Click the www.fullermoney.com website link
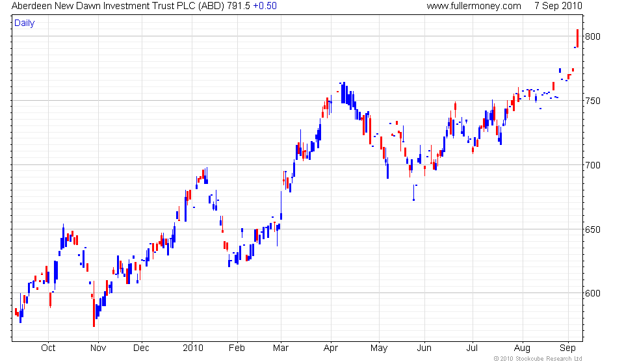The width and height of the screenshot is (637, 364). pyautogui.click(x=474, y=6)
